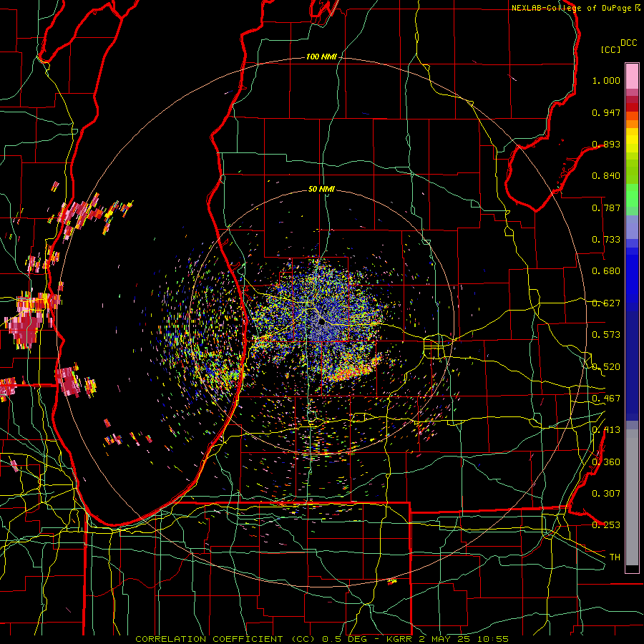This screenshot has width=644, height=644.
Task: Click the 0.520 scale value
Action: click(606, 367)
